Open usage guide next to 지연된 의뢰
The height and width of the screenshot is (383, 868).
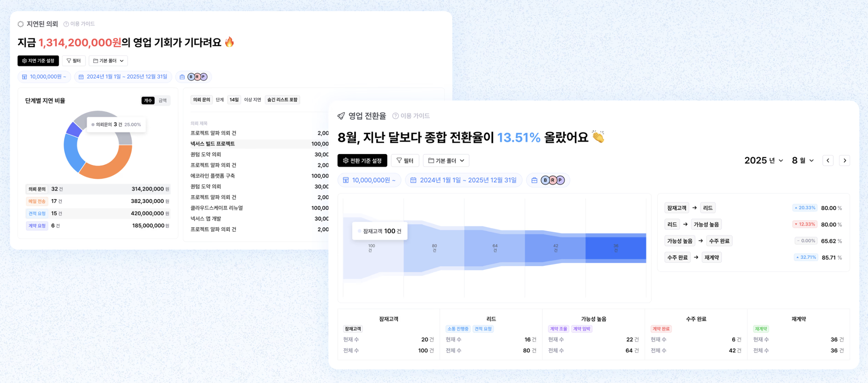79,24
